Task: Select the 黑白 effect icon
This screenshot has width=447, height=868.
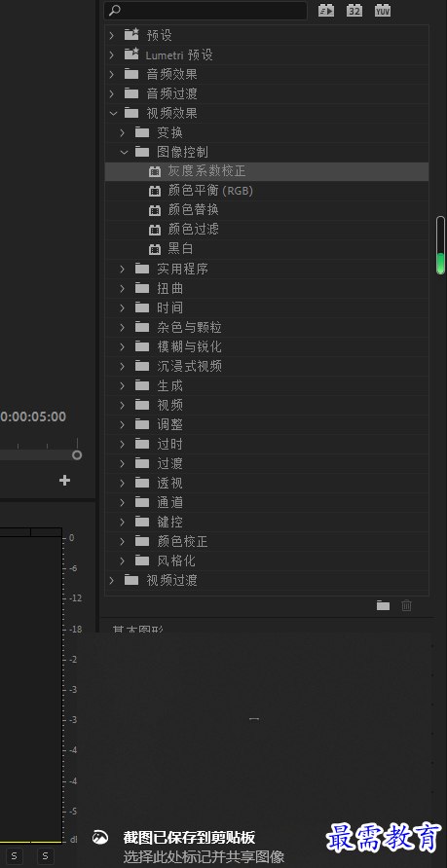Action: pyautogui.click(x=155, y=249)
